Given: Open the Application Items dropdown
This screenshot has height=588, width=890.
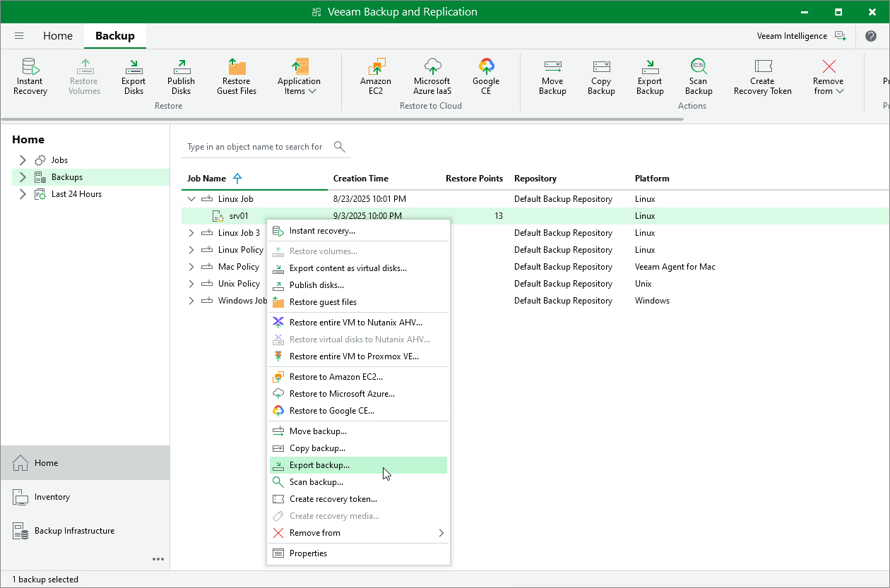Looking at the screenshot, I should click(299, 77).
